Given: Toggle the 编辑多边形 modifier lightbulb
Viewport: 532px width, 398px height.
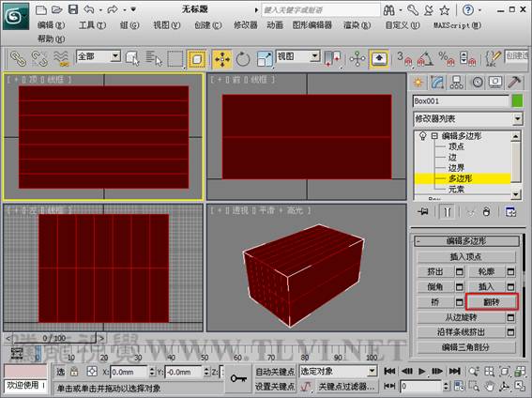Looking at the screenshot, I should coord(423,136).
